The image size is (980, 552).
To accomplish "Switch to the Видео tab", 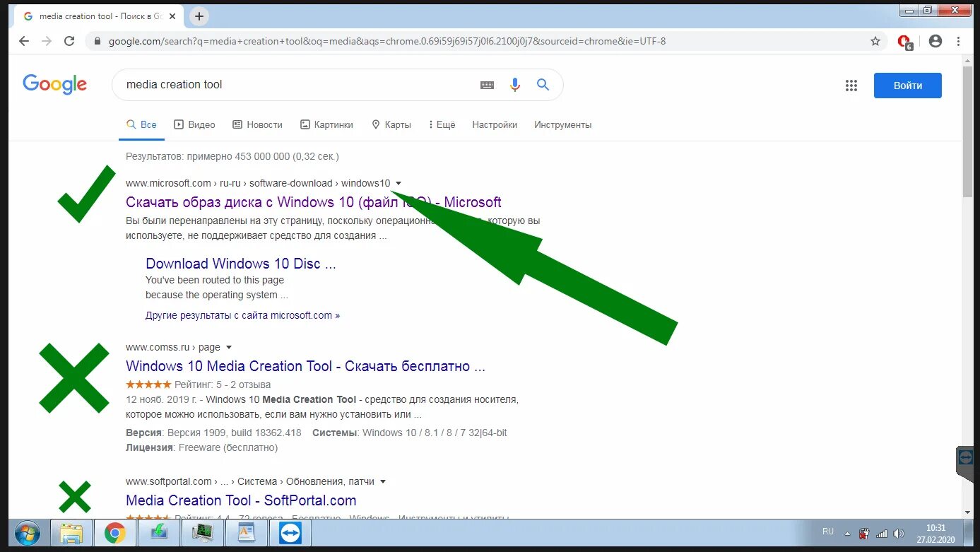I will 194,124.
